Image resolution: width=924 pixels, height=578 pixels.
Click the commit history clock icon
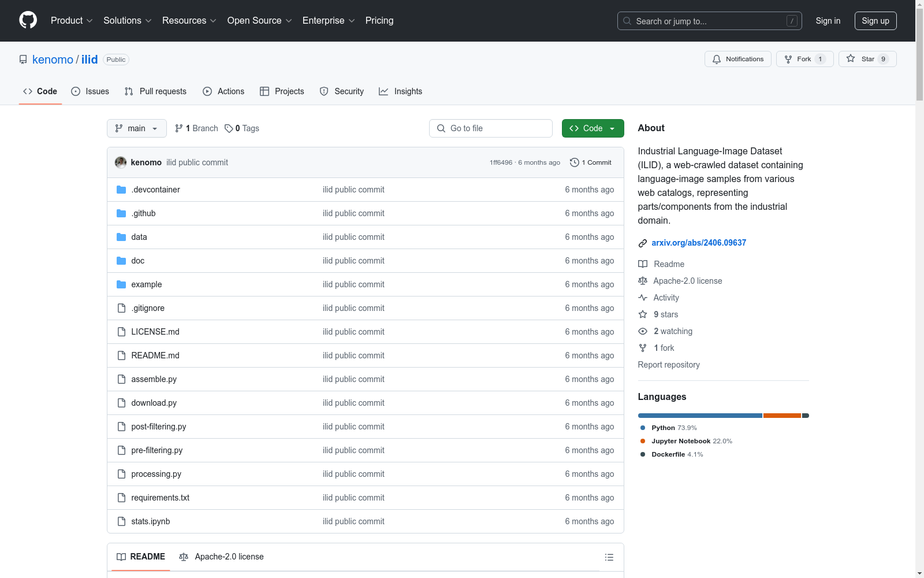(x=574, y=162)
